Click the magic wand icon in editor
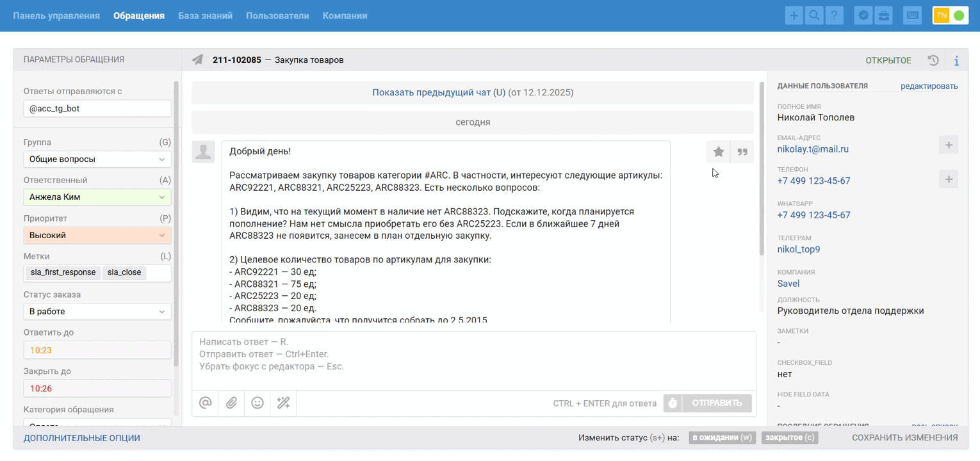 point(283,403)
